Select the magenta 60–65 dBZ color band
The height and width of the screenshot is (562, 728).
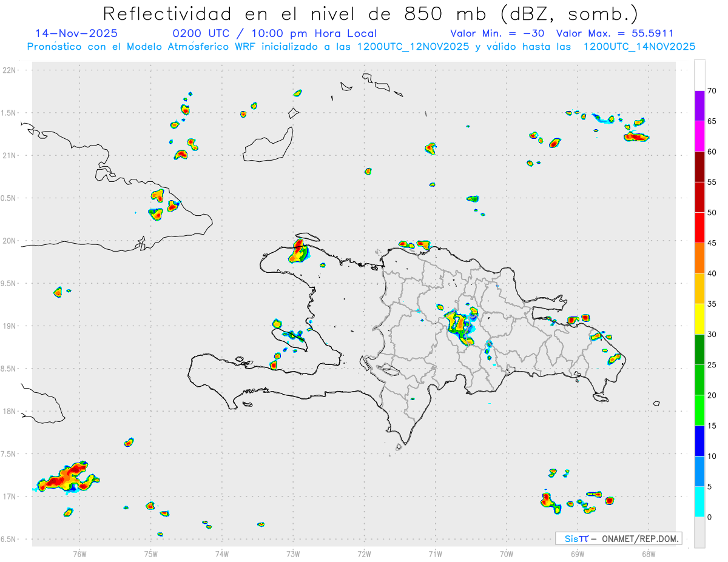(699, 136)
